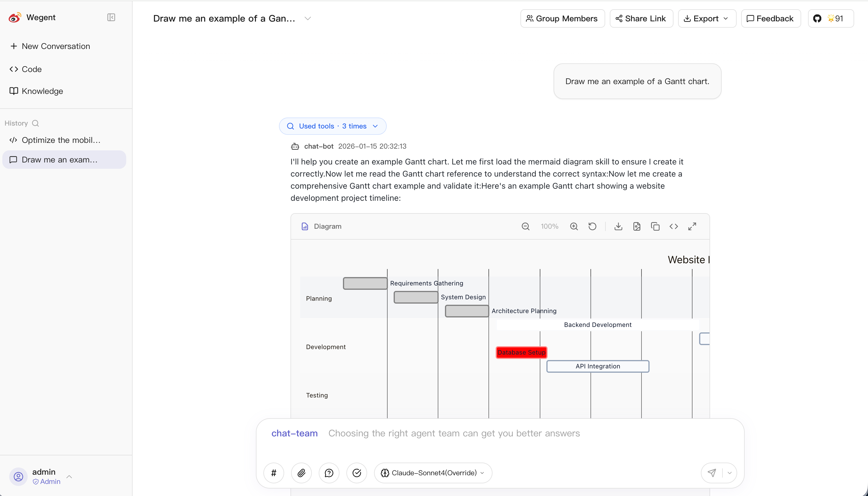Expand the Used tools 3 times section
Image resolution: width=868 pixels, height=496 pixels.
tap(332, 126)
